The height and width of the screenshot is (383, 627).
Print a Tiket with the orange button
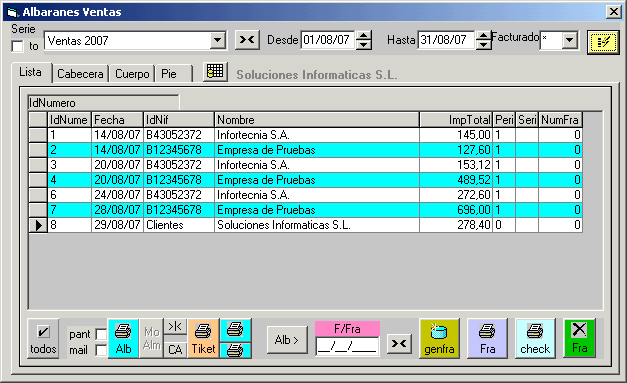(203, 338)
